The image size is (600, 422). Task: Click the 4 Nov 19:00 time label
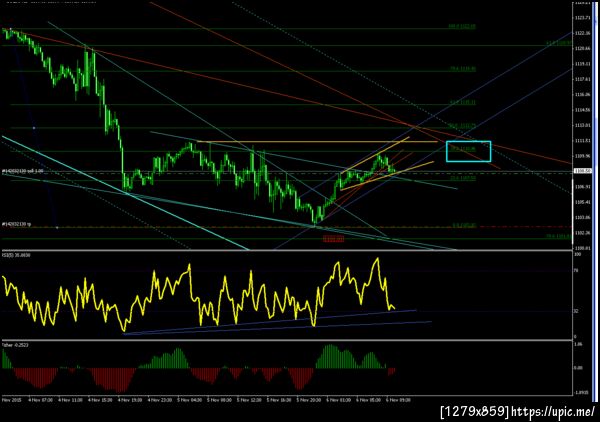point(130,400)
